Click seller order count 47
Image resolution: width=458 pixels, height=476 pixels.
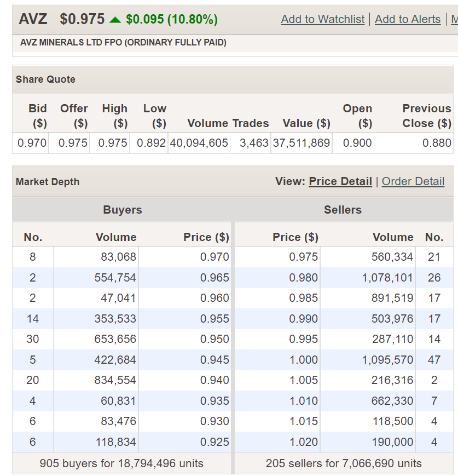[x=434, y=360]
